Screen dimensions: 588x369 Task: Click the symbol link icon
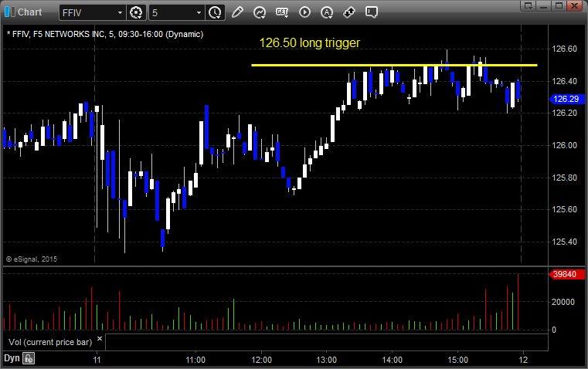pos(349,12)
